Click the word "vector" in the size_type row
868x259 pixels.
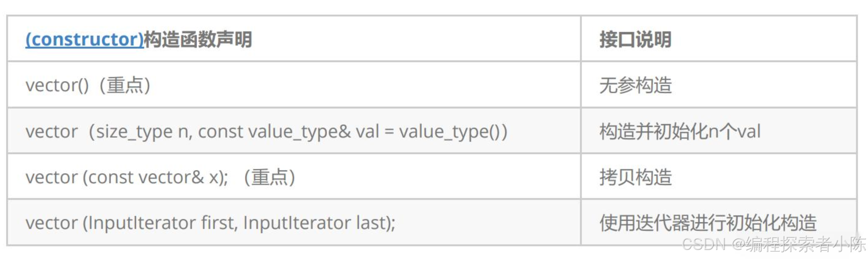point(52,132)
